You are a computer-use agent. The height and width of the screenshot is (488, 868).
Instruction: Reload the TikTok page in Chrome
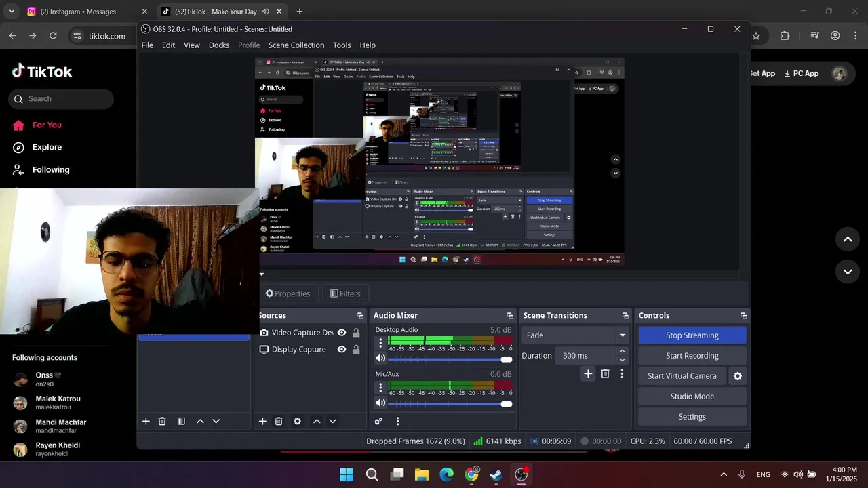pos(53,35)
